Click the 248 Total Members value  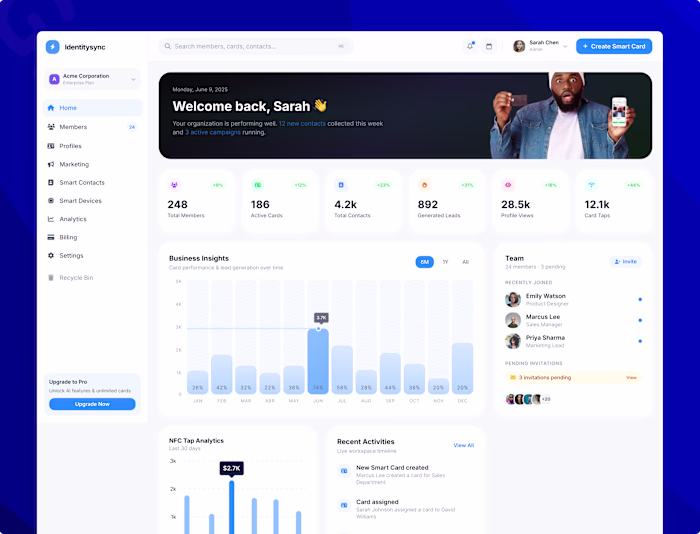[178, 204]
